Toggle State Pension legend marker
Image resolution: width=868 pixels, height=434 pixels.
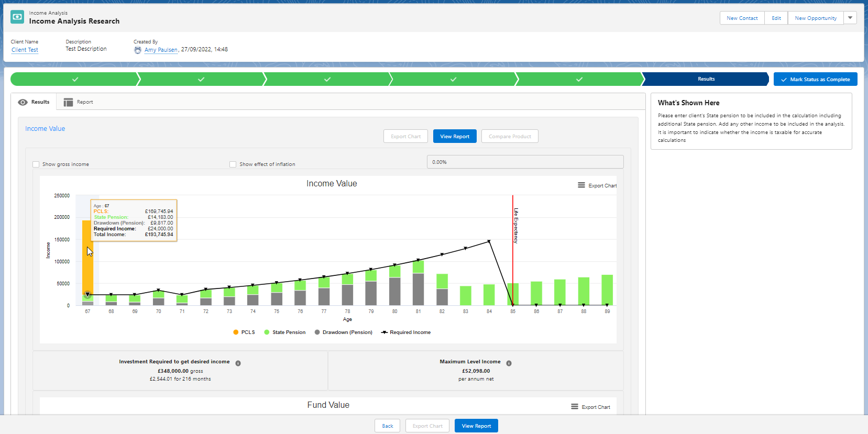point(267,332)
